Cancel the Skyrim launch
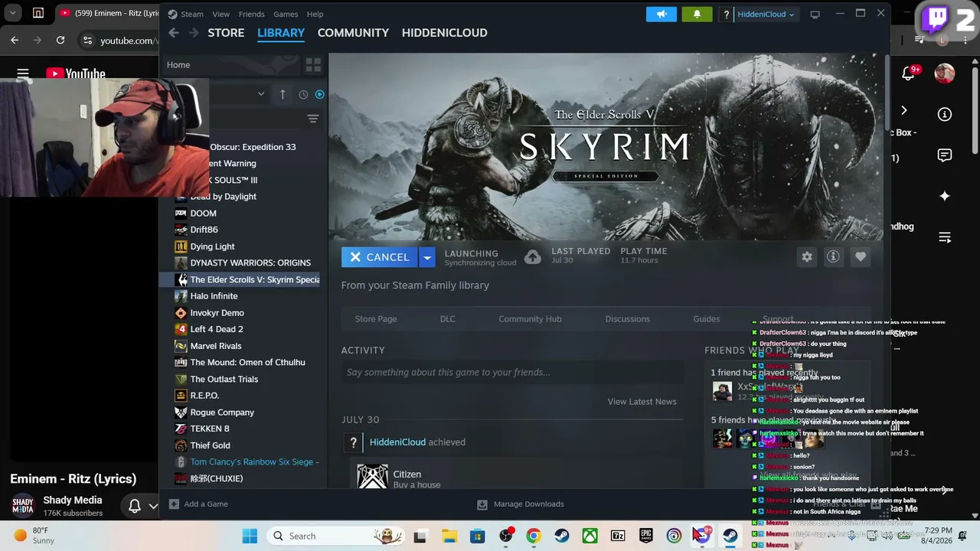This screenshot has height=551, width=980. pos(380,257)
